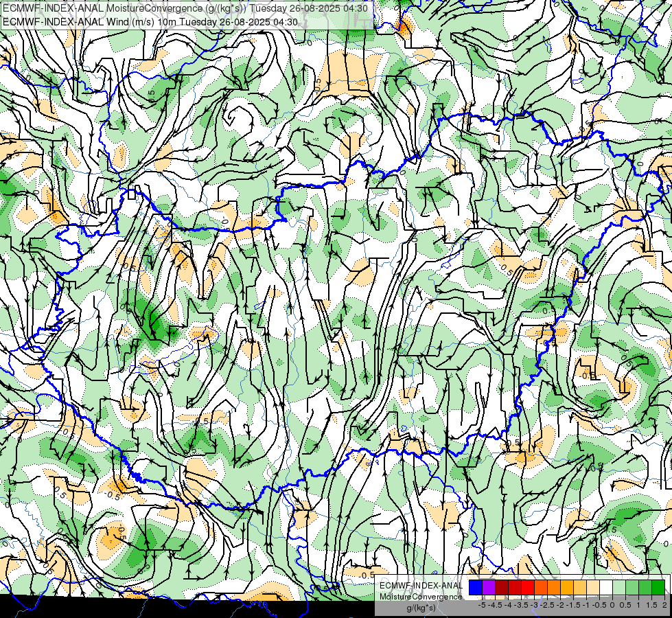Click the -4 tick label on legend scale

pyautogui.click(x=508, y=605)
